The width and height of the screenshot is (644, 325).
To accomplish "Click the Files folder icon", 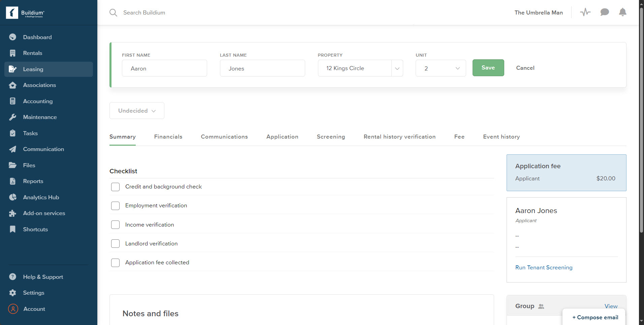I will click(x=13, y=165).
